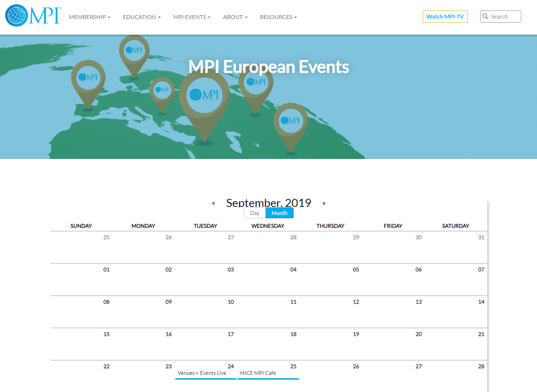The image size is (537, 392).
Task: Click the search magnifier icon
Action: [485, 16]
